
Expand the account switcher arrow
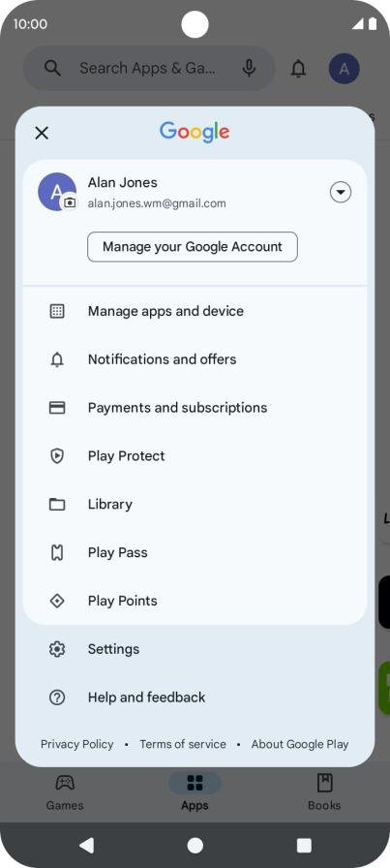(341, 192)
